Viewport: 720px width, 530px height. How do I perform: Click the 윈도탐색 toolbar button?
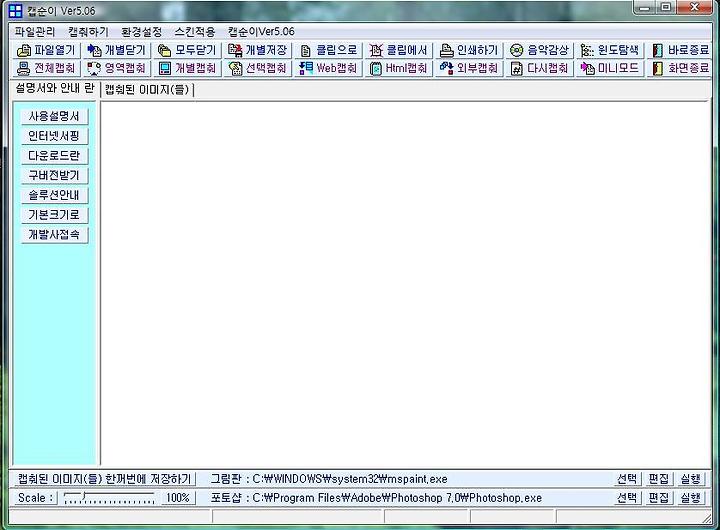coord(610,50)
